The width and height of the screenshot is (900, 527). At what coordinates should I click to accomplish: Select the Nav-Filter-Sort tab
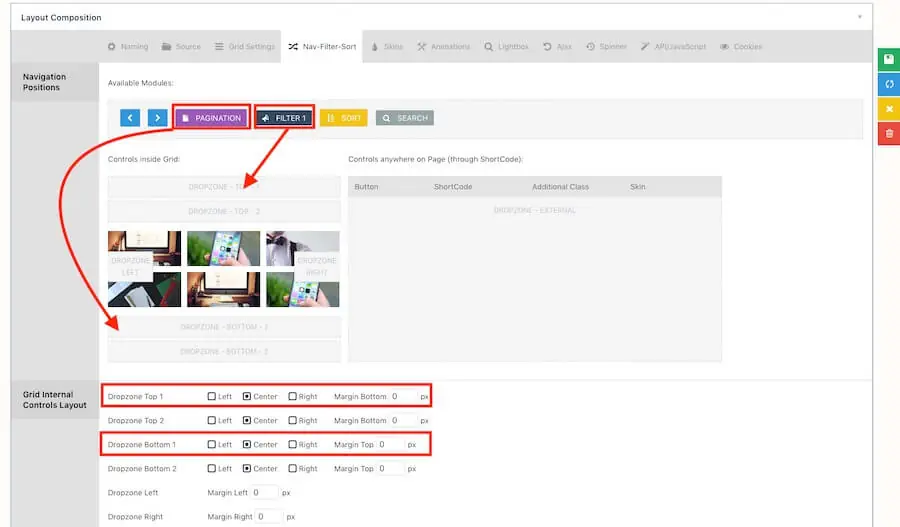click(321, 46)
